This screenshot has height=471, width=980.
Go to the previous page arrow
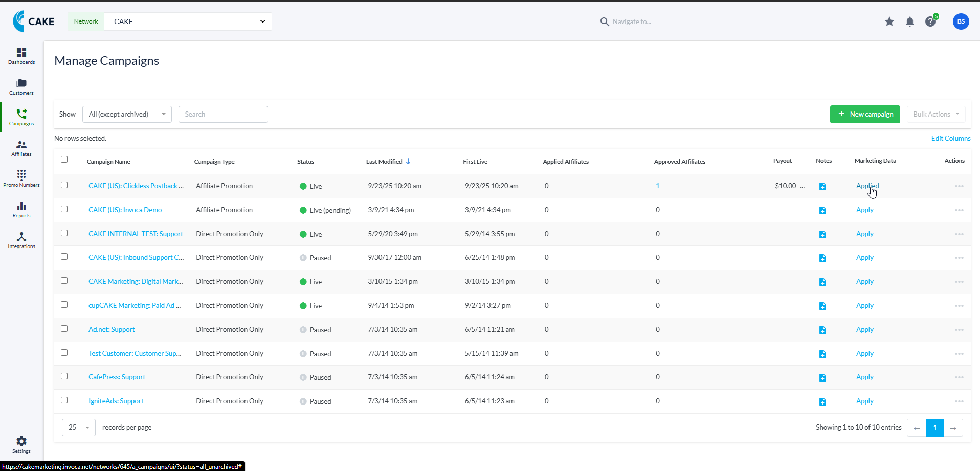point(917,428)
